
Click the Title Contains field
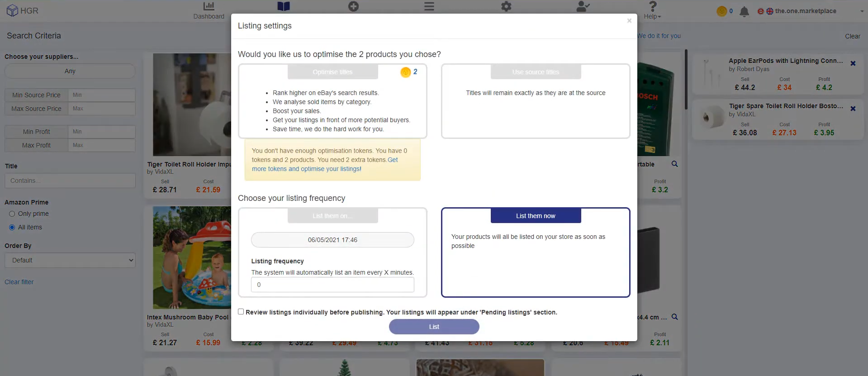70,181
